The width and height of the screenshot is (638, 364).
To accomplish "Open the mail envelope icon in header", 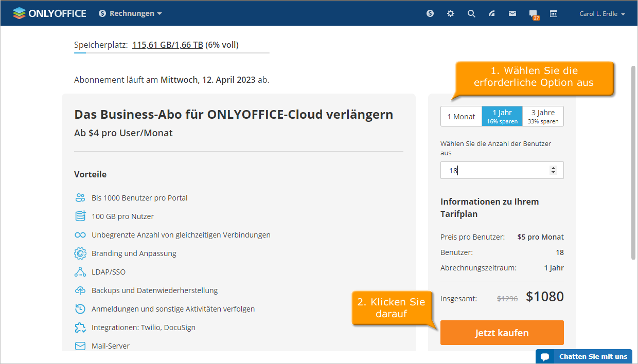I will pos(512,13).
